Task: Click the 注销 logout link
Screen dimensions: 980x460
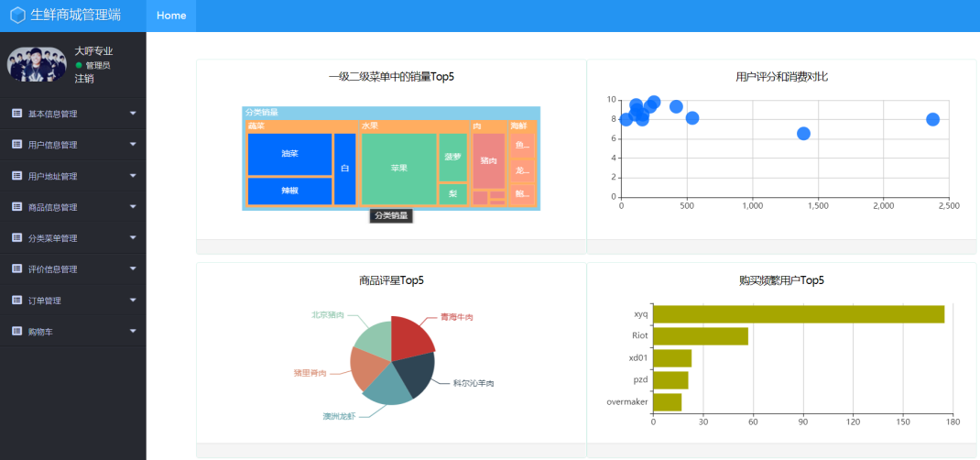Action: 84,79
